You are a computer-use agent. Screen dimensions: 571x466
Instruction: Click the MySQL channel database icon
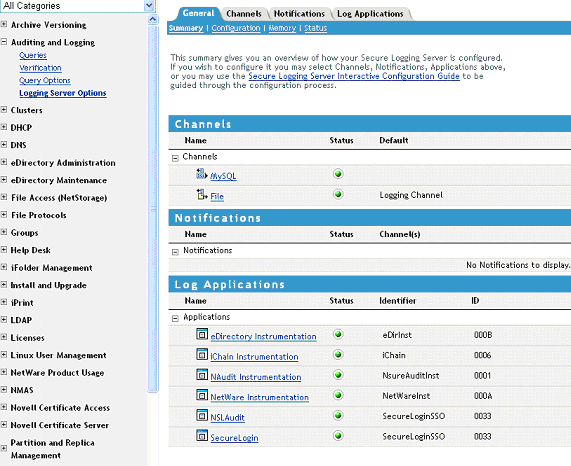click(x=201, y=174)
